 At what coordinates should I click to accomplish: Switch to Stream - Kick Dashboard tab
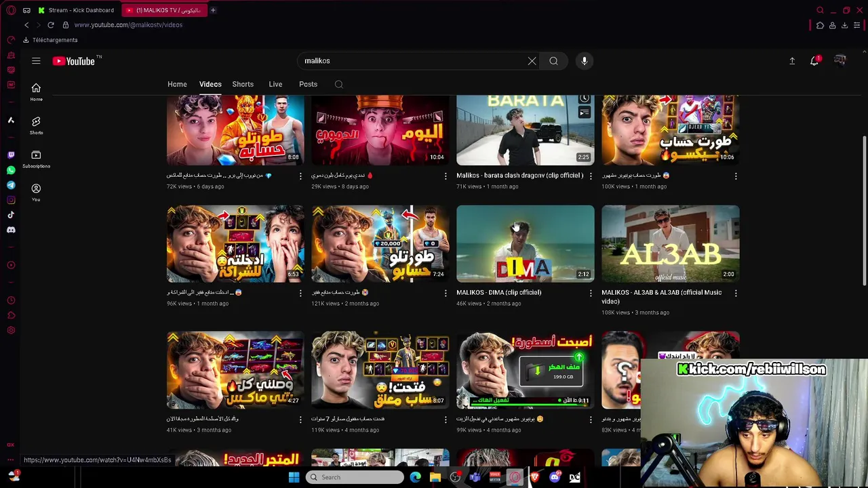pos(77,10)
